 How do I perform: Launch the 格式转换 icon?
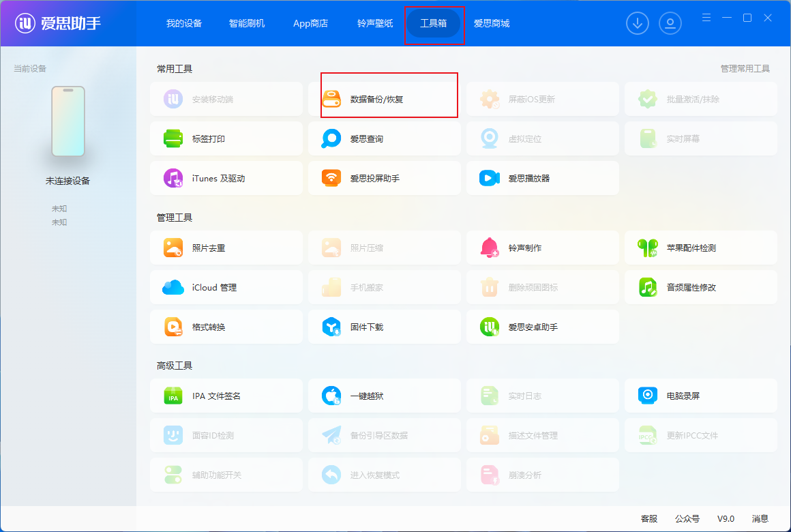pos(173,327)
